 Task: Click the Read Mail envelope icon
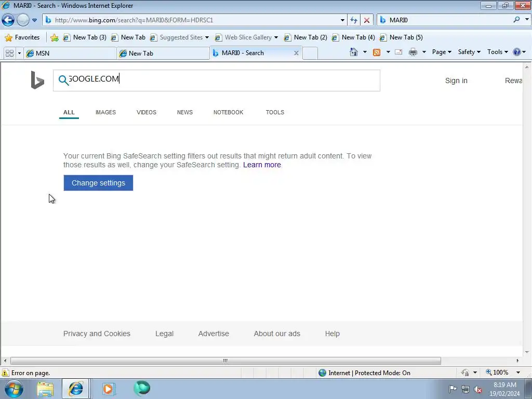[398, 52]
